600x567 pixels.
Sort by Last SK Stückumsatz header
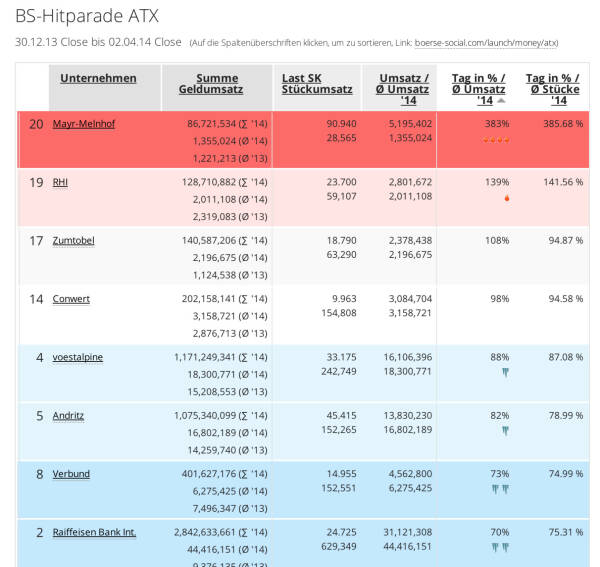click(x=317, y=85)
